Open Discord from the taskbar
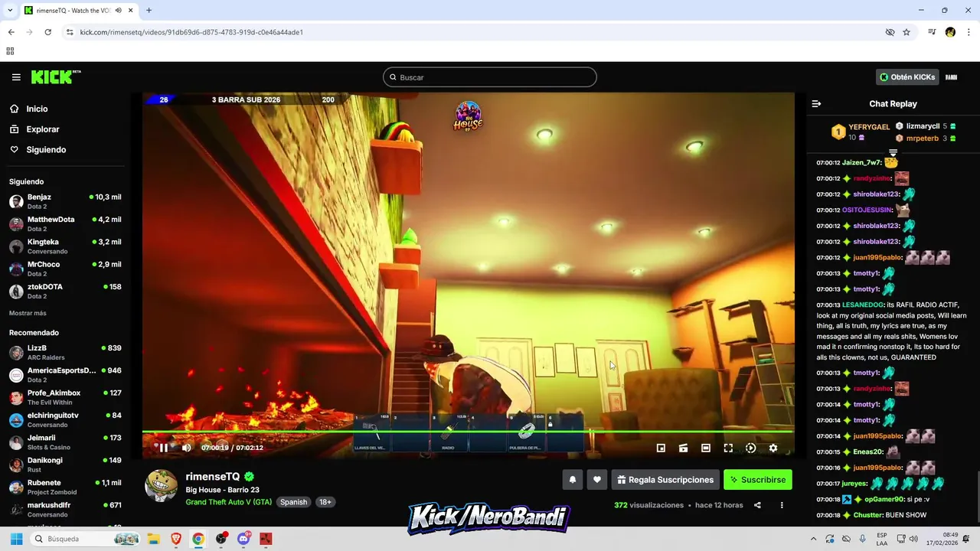 [x=244, y=539]
